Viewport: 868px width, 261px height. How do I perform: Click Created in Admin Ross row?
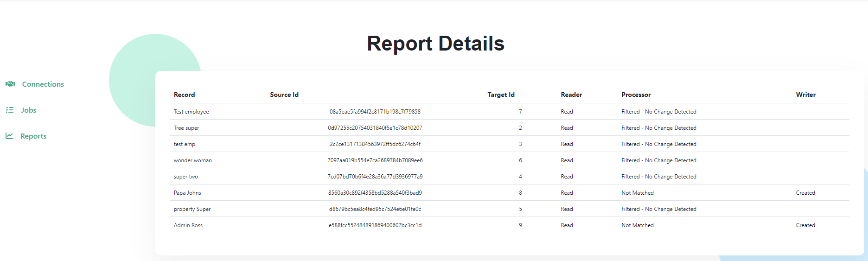click(x=805, y=225)
